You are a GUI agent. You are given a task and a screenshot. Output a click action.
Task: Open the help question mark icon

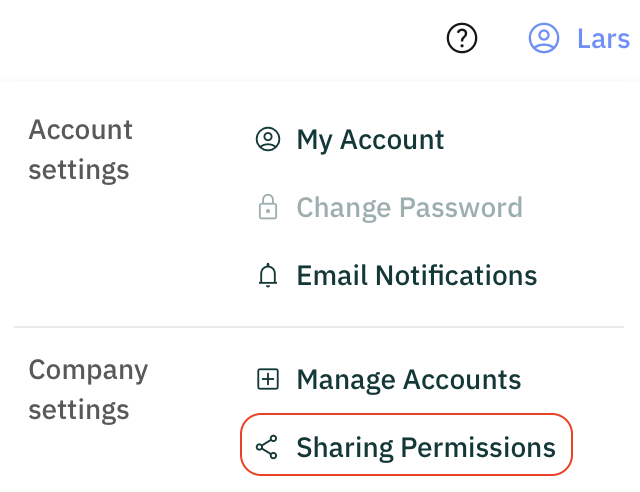tap(461, 39)
